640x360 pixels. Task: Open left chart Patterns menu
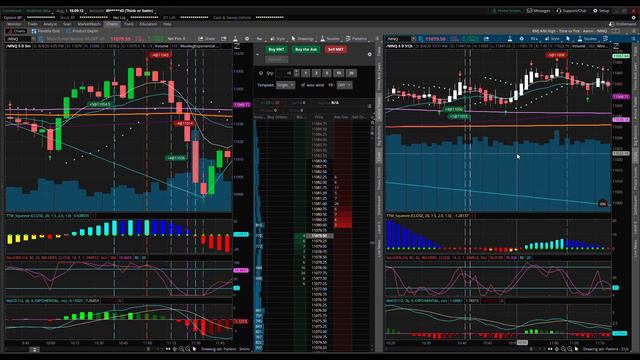[356, 39]
